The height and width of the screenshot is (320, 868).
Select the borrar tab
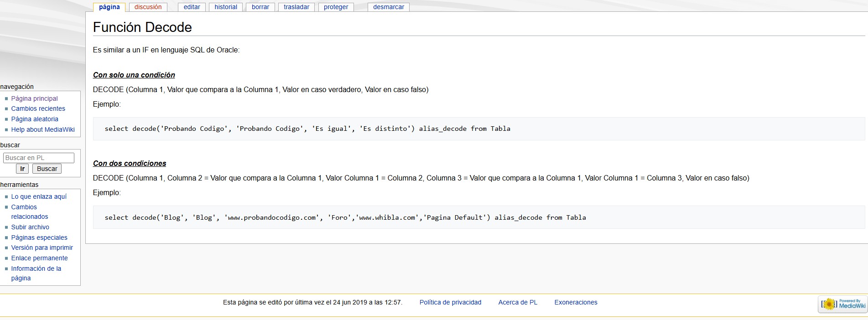tap(260, 7)
